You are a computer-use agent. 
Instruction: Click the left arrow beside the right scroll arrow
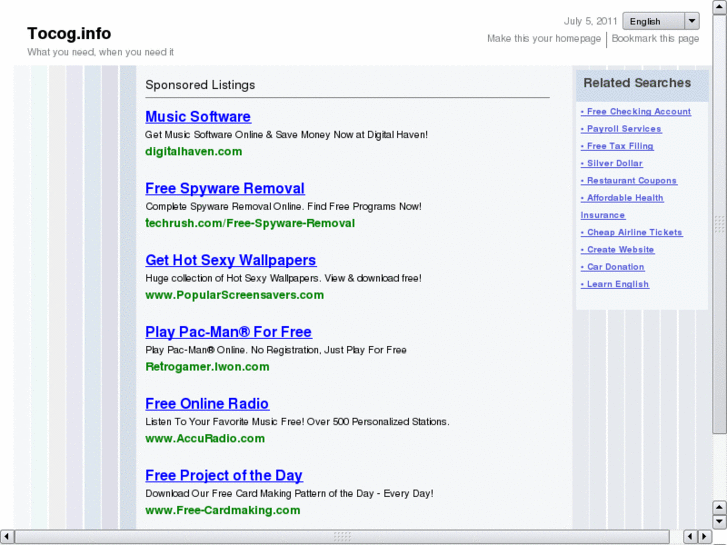(690, 537)
